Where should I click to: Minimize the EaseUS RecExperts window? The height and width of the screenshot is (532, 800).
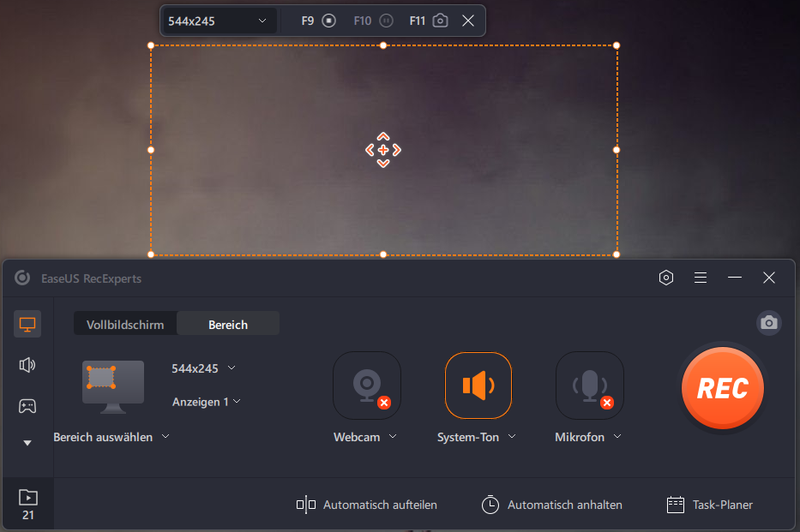pos(735,278)
